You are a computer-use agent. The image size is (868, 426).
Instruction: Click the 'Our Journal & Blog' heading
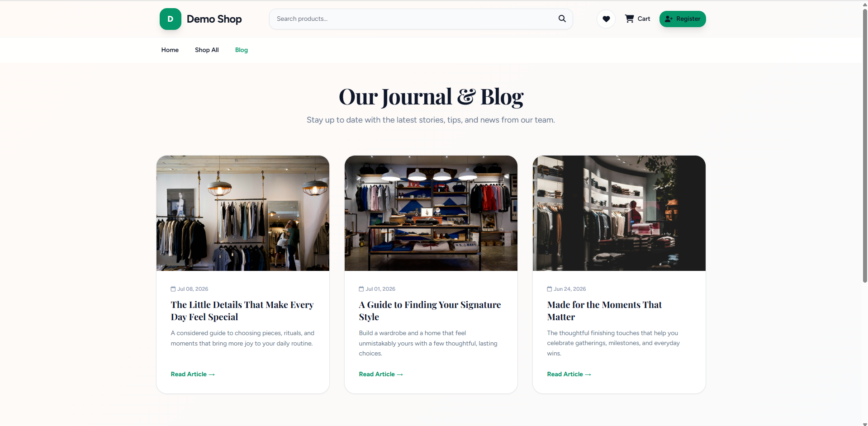click(x=431, y=97)
